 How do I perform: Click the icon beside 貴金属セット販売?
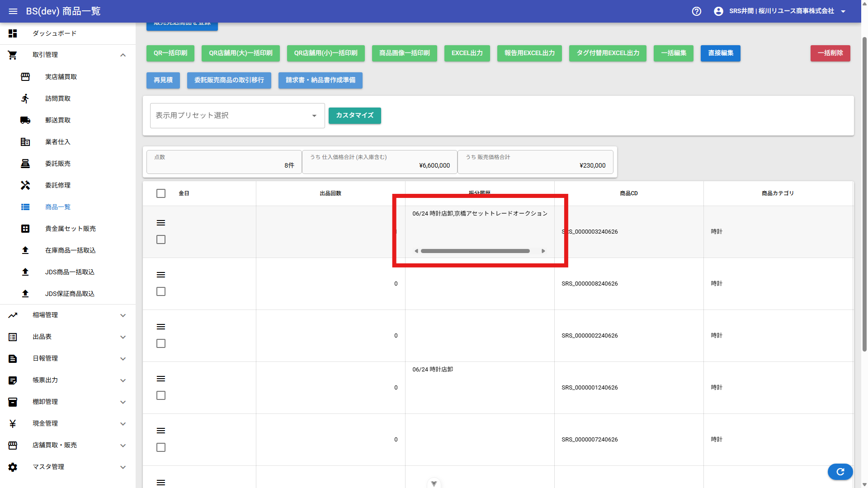pyautogui.click(x=25, y=229)
